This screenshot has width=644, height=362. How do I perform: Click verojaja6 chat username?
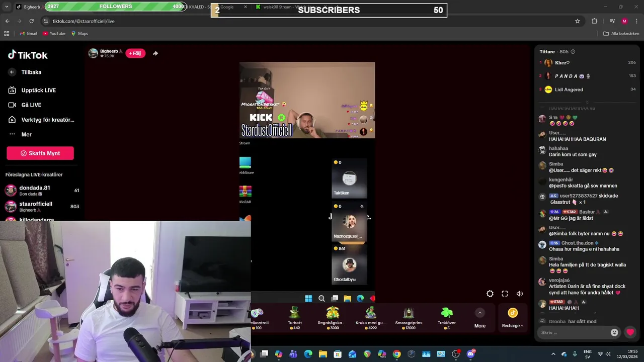tap(559, 280)
